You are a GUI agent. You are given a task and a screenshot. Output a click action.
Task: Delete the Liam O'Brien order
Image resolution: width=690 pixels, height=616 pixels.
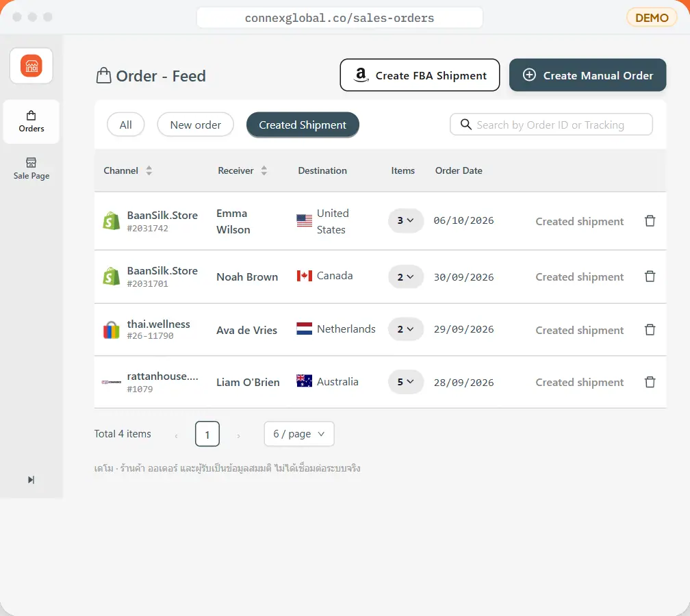click(x=650, y=382)
